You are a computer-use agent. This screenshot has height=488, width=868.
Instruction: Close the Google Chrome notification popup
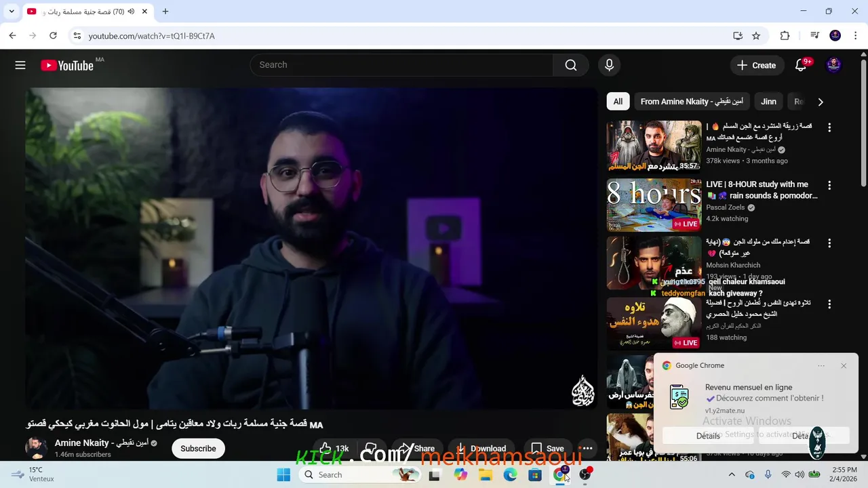(844, 365)
